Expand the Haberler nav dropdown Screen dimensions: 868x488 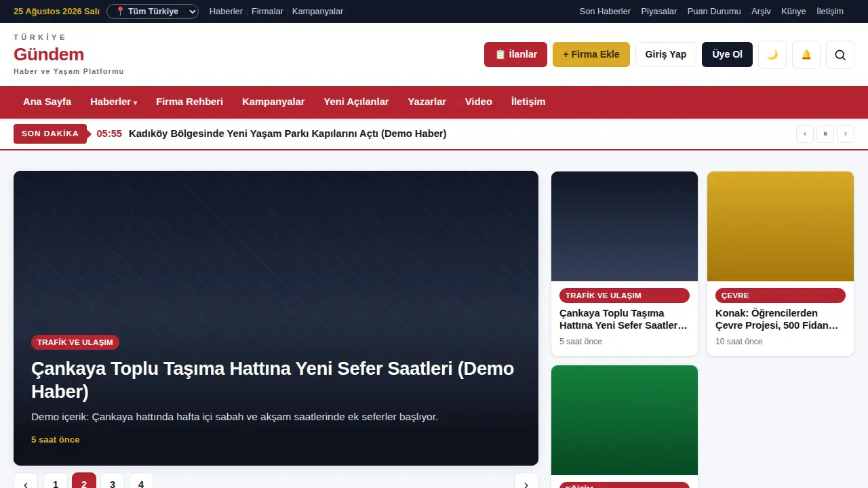coord(113,102)
